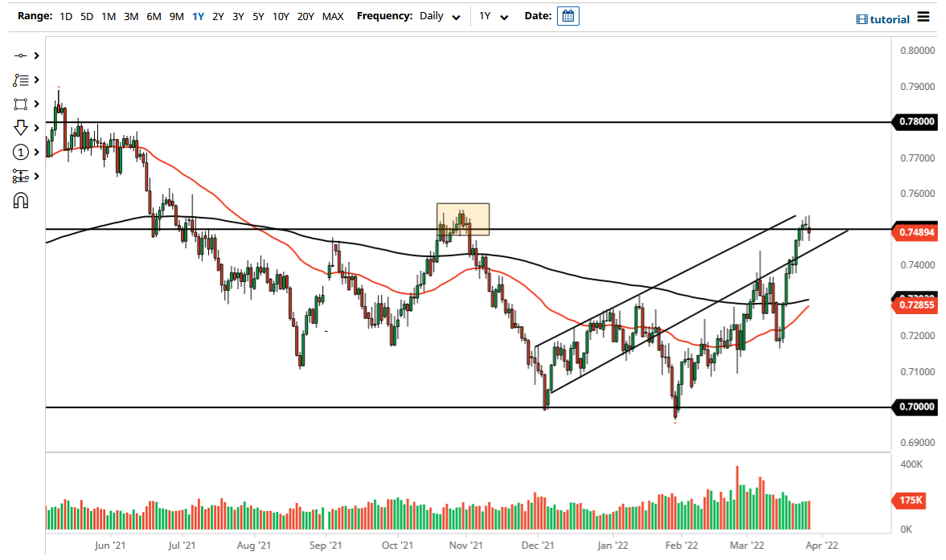Select the 10Y range link
946x560 pixels.
tap(281, 15)
